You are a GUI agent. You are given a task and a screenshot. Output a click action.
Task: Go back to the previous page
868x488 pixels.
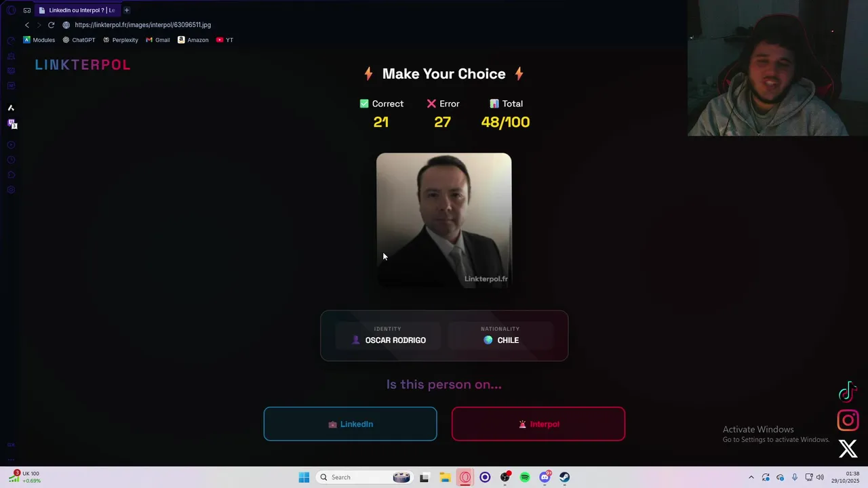(27, 25)
